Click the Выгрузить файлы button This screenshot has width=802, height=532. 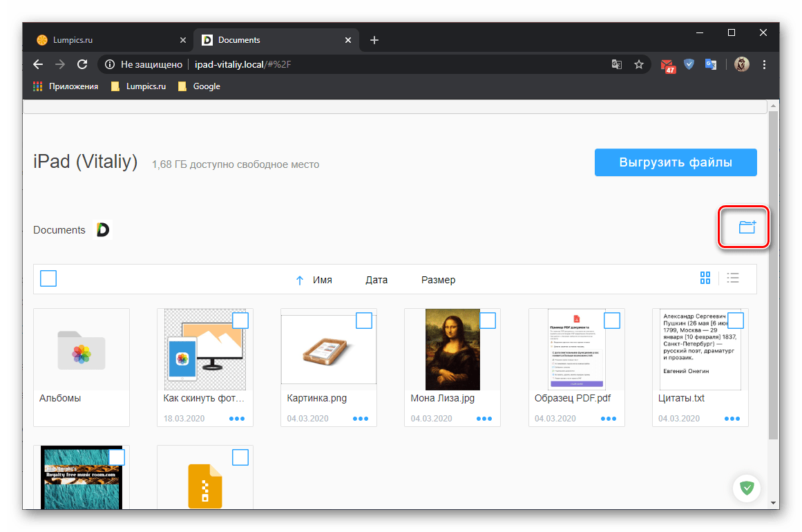click(675, 163)
